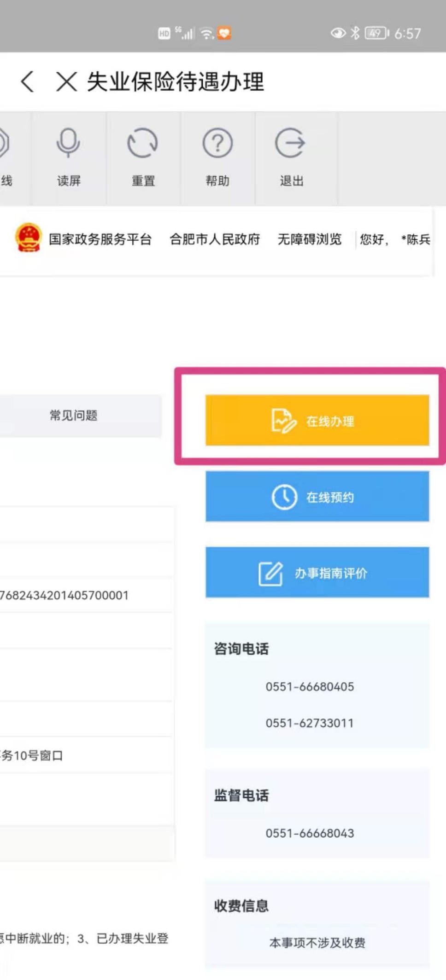The image size is (446, 980).
Task: Select phone number 0551-66680405
Action: pos(310,687)
